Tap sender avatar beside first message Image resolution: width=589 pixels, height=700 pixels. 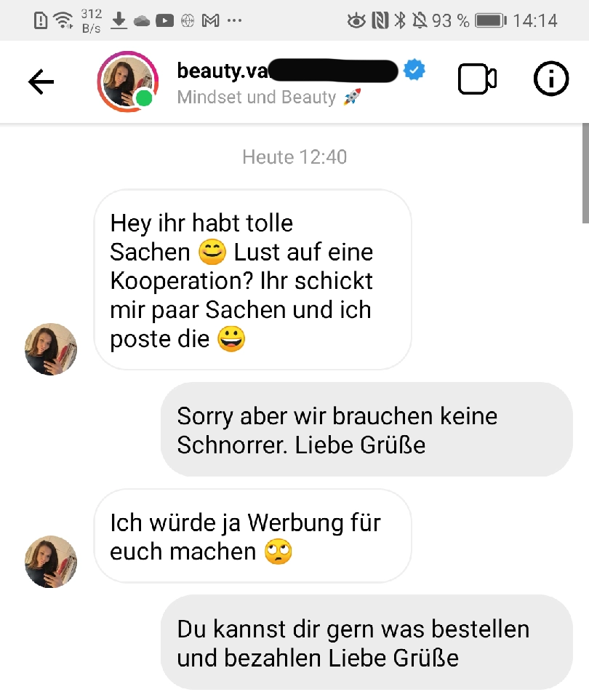point(51,349)
